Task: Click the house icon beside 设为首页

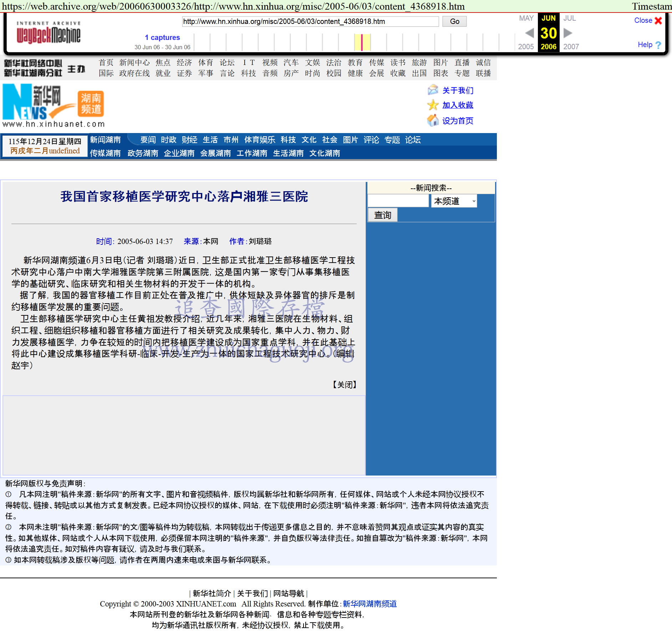Action: point(433,121)
